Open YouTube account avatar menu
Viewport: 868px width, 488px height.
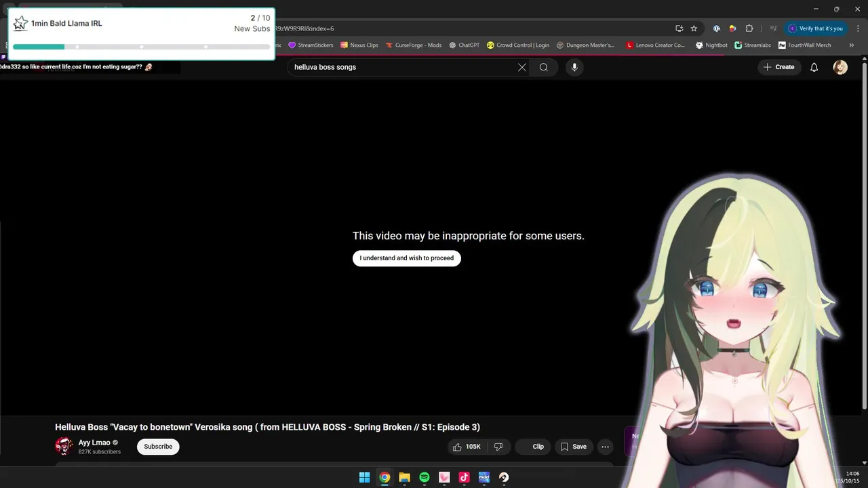(x=840, y=67)
